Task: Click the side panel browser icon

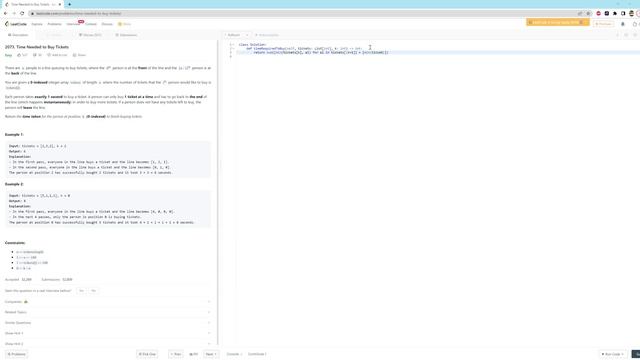Action: pyautogui.click(x=623, y=13)
